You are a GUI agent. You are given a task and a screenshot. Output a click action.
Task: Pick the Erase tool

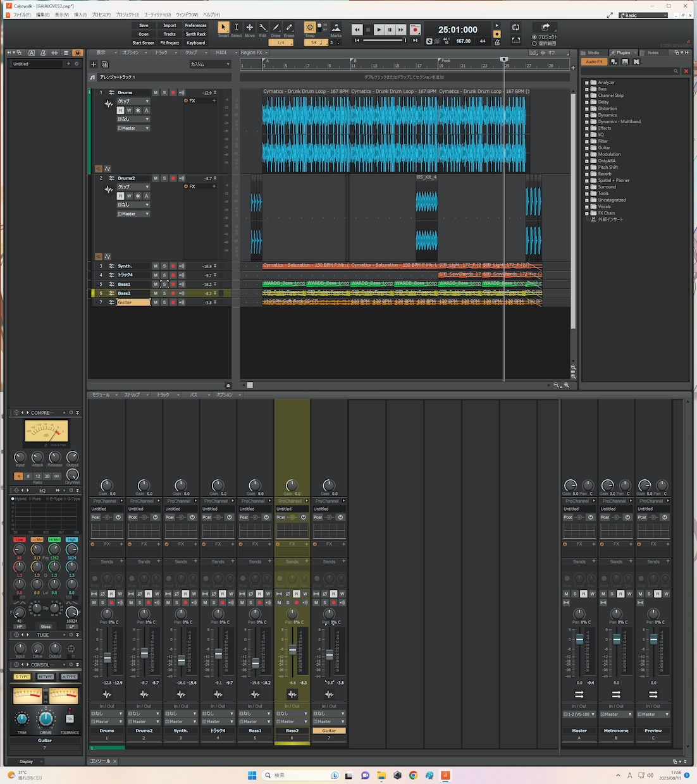tap(289, 28)
